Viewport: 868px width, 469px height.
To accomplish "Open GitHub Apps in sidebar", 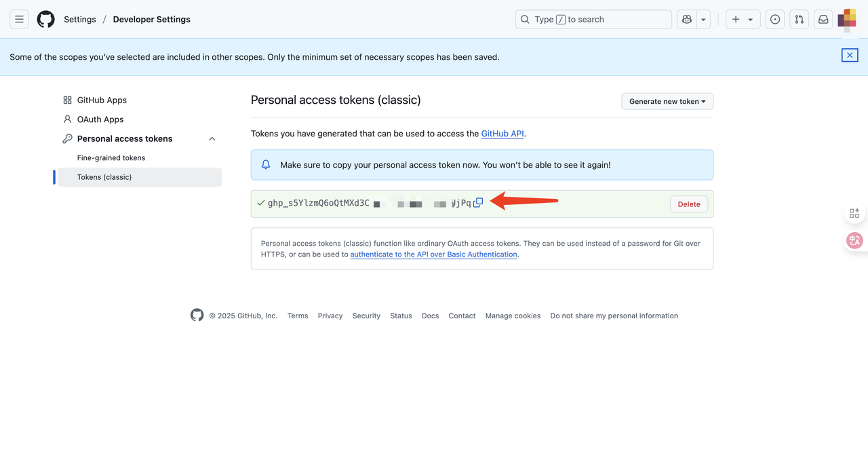I will (x=102, y=100).
